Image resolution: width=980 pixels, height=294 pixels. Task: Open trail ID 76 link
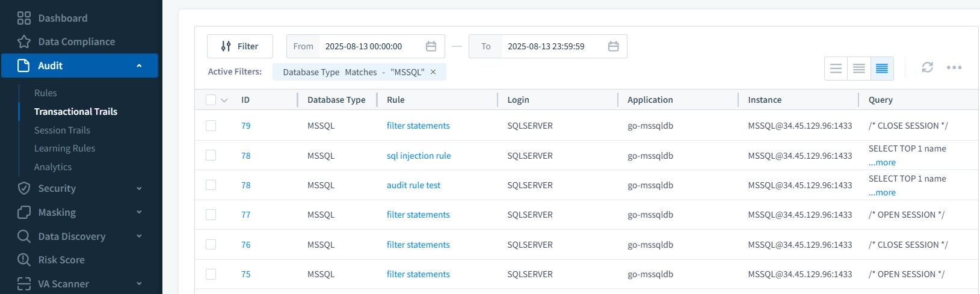[x=245, y=245]
